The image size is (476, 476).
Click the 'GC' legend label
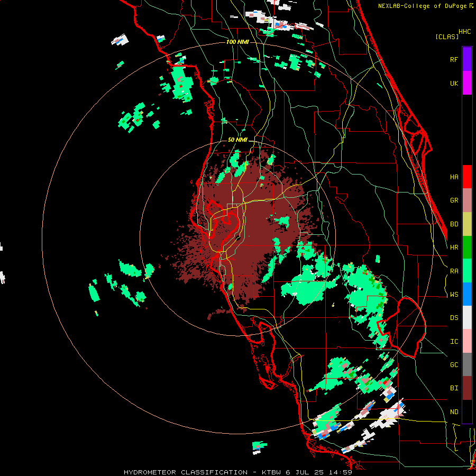click(454, 365)
